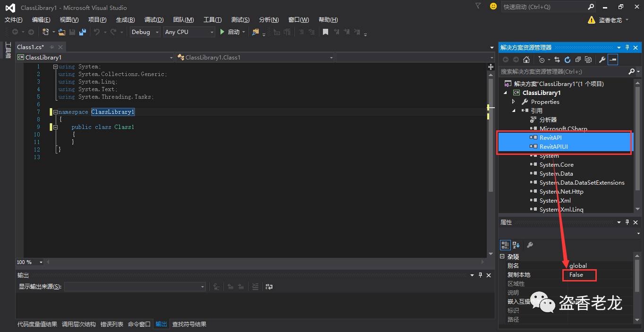Click the wrench Properties icon in Solution Explorer toolbar
The height and width of the screenshot is (332, 644).
coord(602,60)
